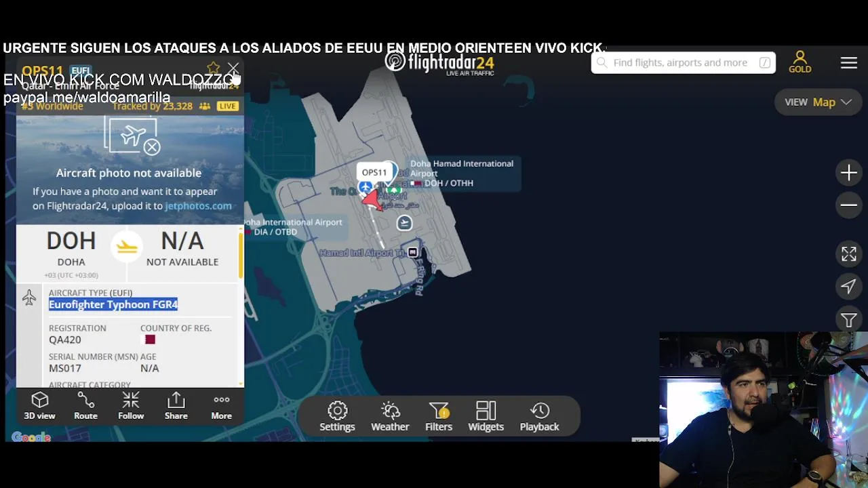Follow the OPS11 aircraft

tap(131, 406)
